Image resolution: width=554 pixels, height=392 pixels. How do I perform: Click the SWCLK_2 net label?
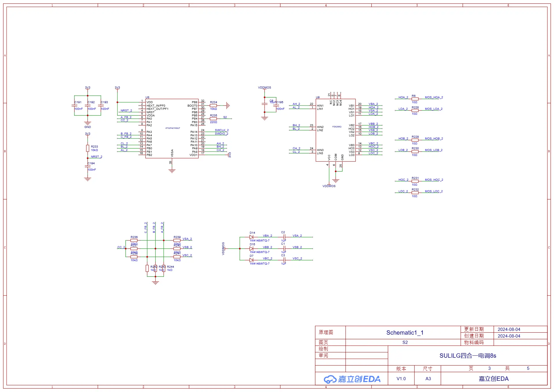click(222, 130)
